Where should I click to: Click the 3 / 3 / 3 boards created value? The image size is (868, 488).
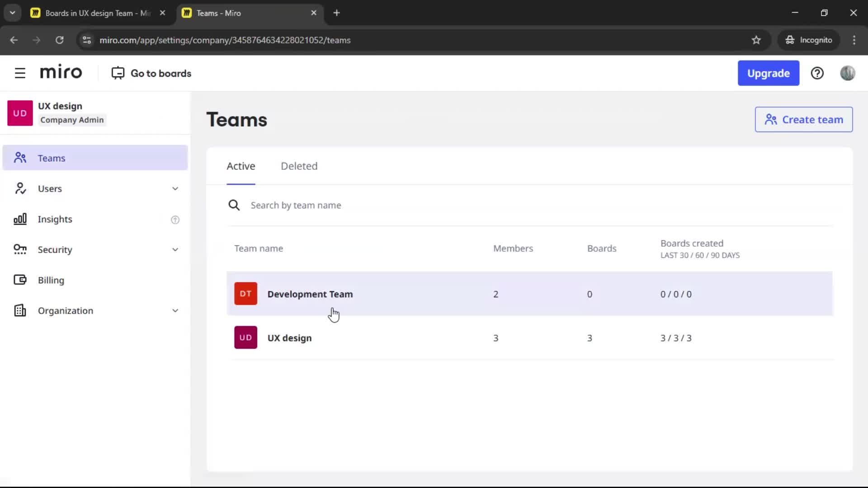676,338
